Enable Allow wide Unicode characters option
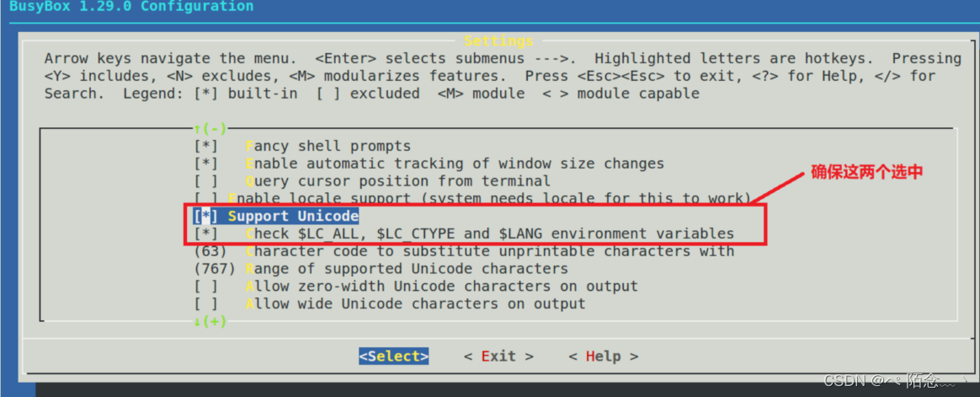This screenshot has width=980, height=397. click(205, 303)
